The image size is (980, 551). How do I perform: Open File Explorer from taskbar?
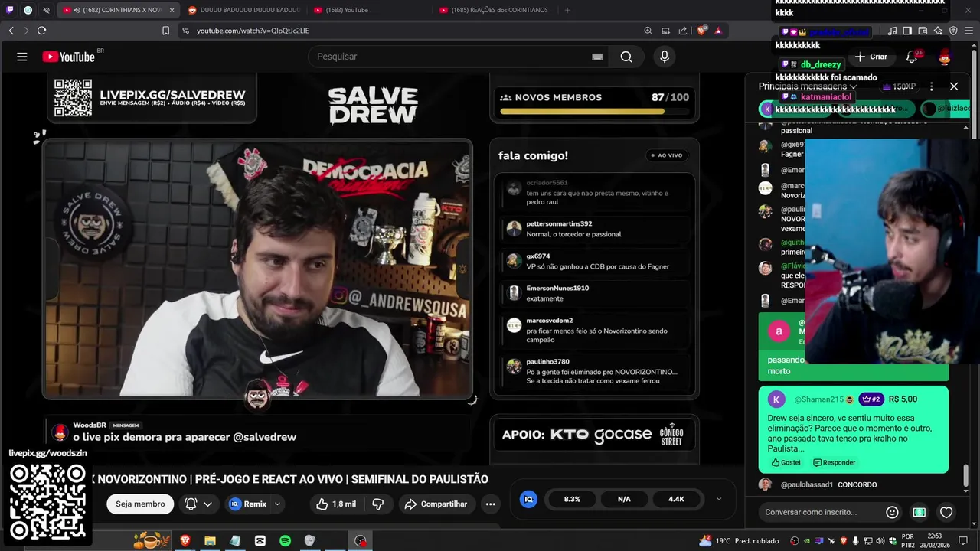[x=210, y=541]
